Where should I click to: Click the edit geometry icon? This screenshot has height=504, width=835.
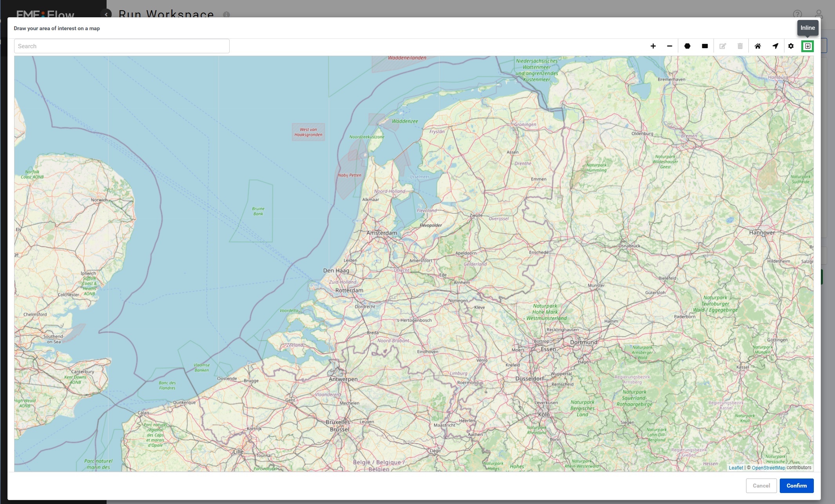point(722,46)
